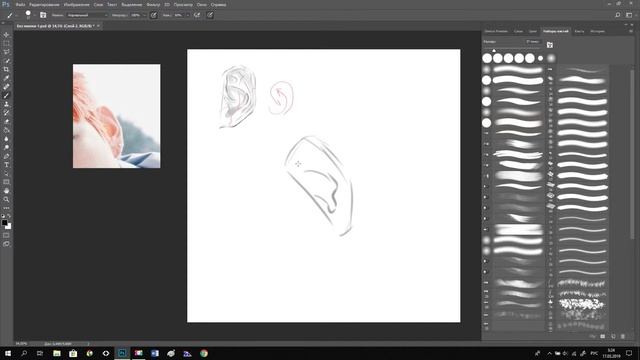Select the Path Selection tool
The image size is (640, 360).
[x=6, y=173]
